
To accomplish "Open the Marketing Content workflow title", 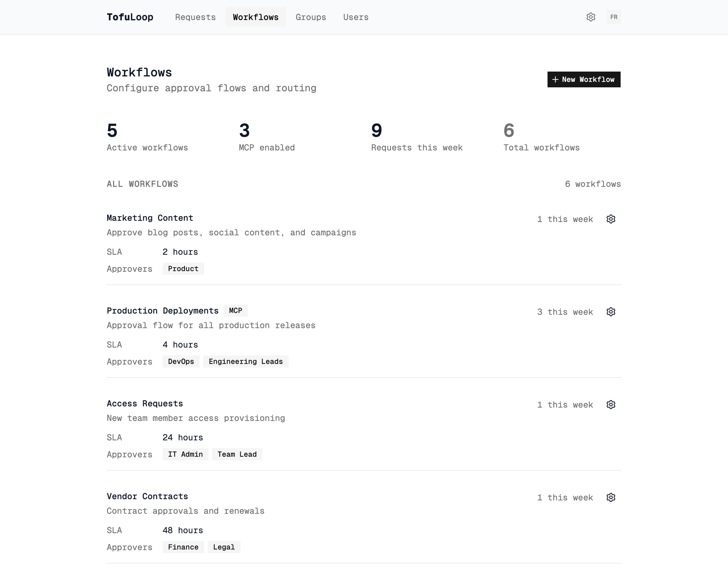I will [150, 218].
